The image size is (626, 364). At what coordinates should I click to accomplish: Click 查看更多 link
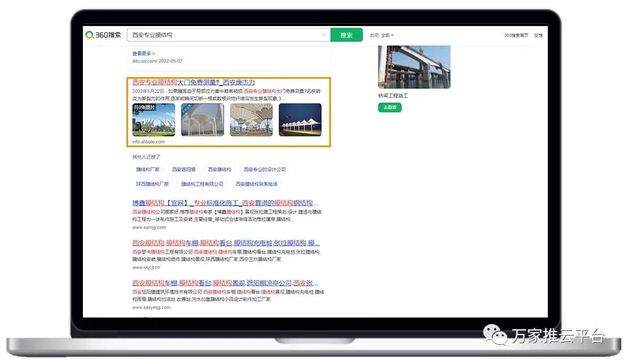143,53
